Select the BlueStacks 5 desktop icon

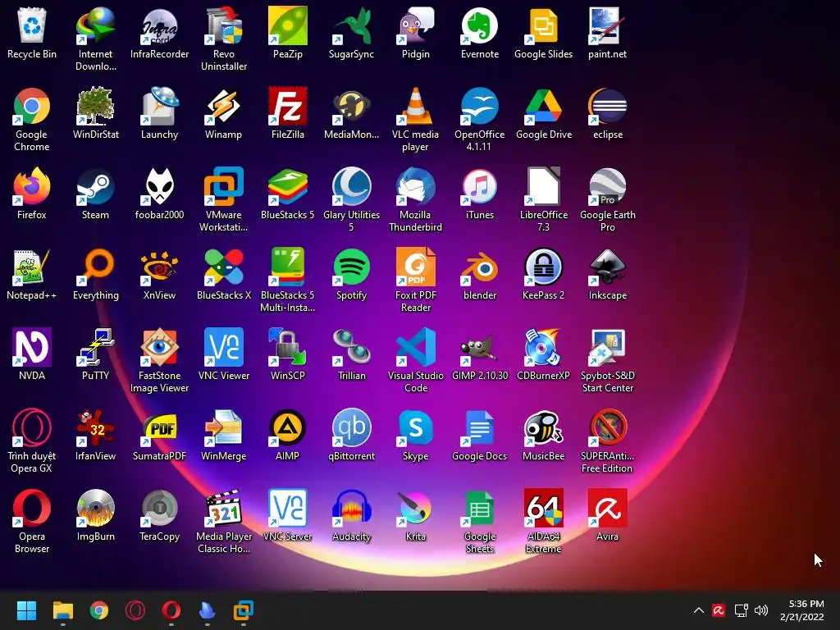288,186
